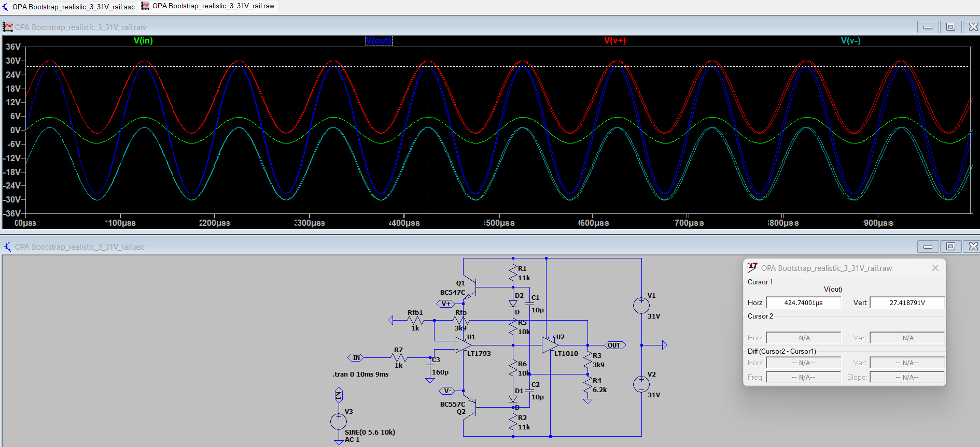Select the LT1010 buffer U2 symbol
This screenshot has width=980, height=447.
pyautogui.click(x=550, y=345)
